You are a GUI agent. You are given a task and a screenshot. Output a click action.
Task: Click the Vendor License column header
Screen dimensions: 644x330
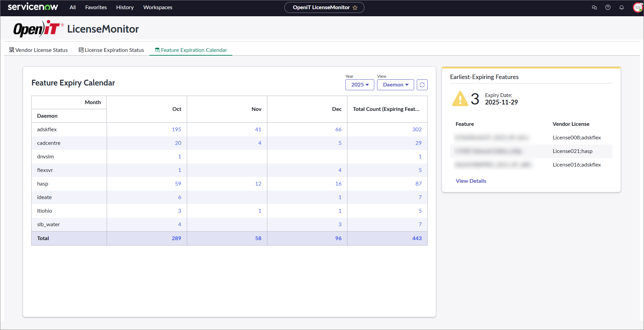click(x=571, y=124)
